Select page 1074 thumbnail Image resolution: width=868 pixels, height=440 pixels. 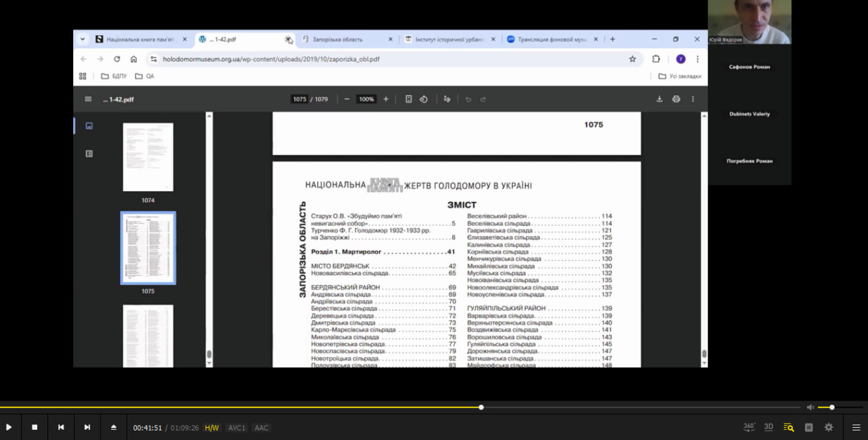tap(148, 157)
